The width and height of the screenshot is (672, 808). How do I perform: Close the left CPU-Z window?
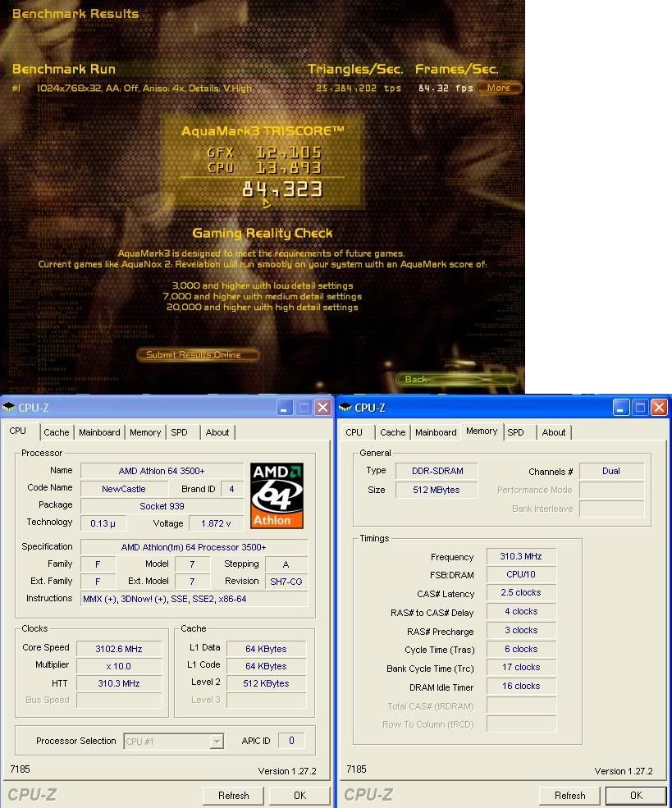pyautogui.click(x=322, y=408)
